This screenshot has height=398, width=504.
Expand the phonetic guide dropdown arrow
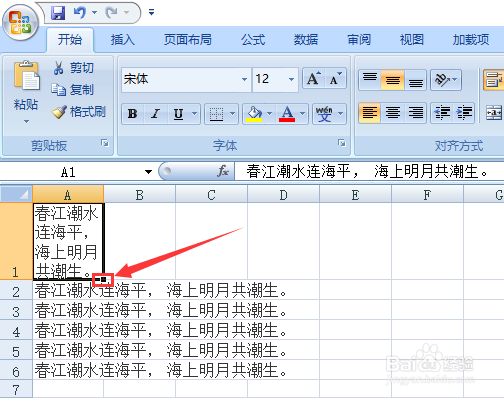point(341,114)
